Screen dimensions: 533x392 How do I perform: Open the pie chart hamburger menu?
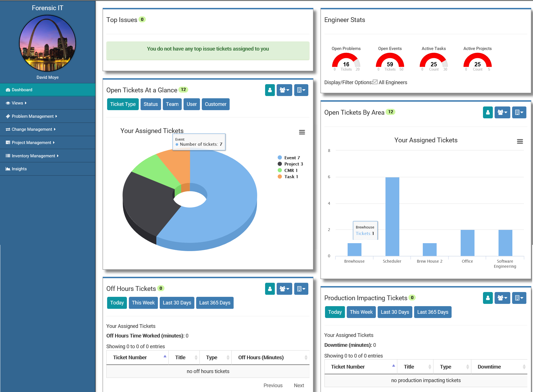click(x=302, y=132)
